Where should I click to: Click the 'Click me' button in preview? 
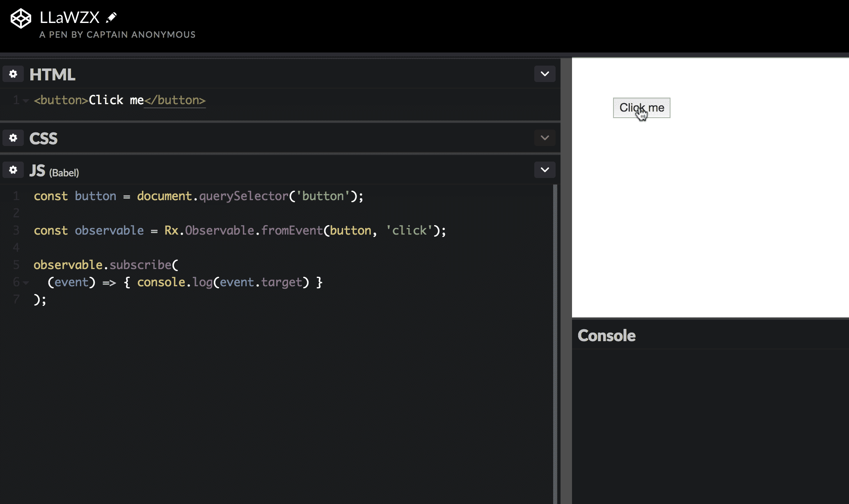(641, 108)
